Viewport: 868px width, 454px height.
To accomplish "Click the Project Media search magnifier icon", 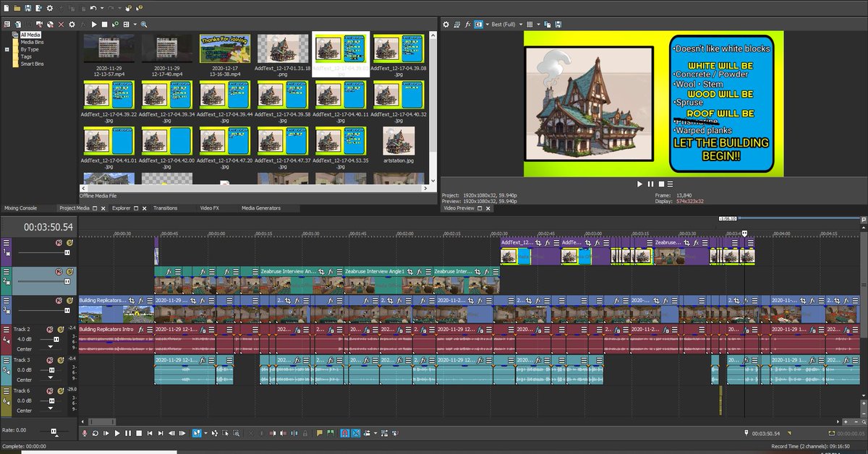I will (x=144, y=24).
